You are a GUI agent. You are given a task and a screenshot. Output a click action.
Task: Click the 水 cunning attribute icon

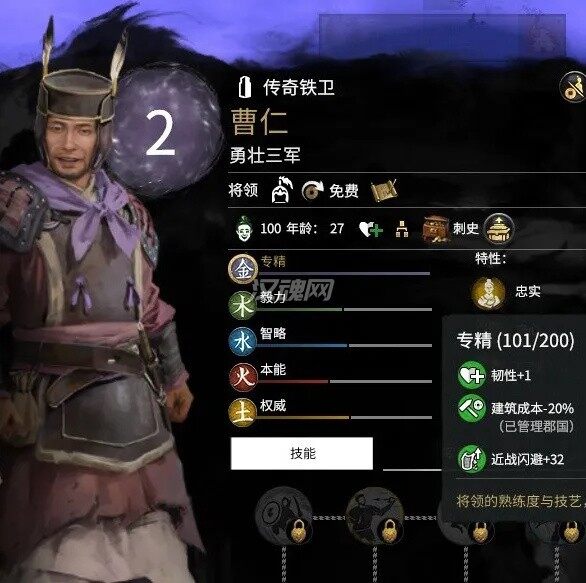click(243, 342)
